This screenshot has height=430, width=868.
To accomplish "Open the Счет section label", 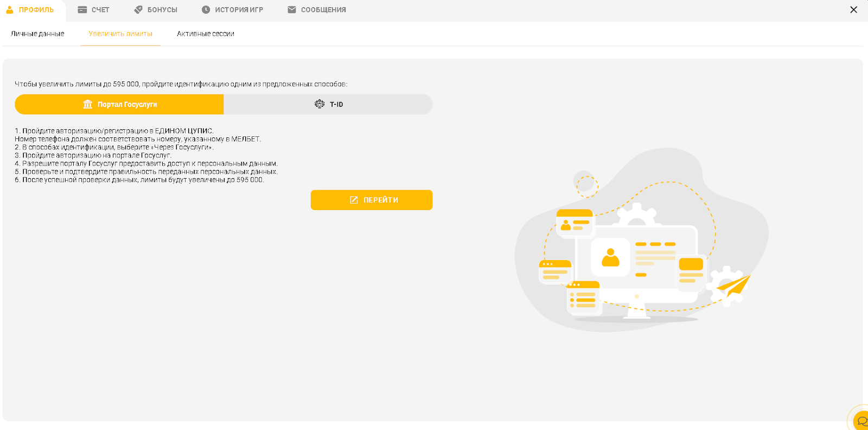I will [x=100, y=10].
